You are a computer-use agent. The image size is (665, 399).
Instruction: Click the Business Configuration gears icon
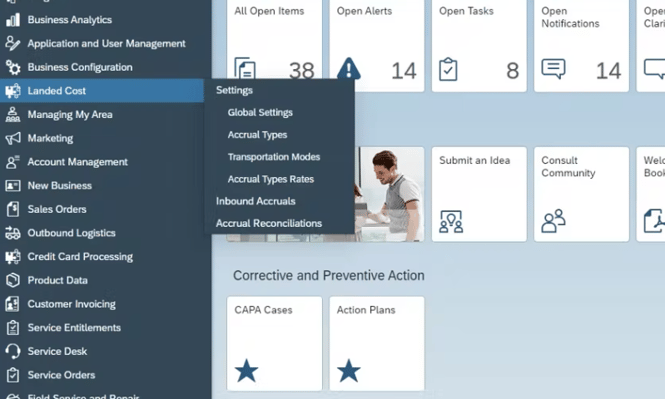(13, 67)
